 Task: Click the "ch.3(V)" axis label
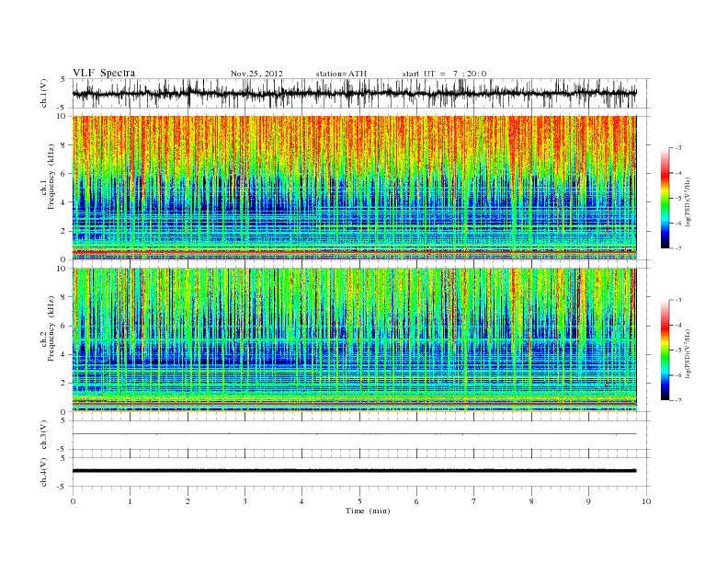[44, 434]
